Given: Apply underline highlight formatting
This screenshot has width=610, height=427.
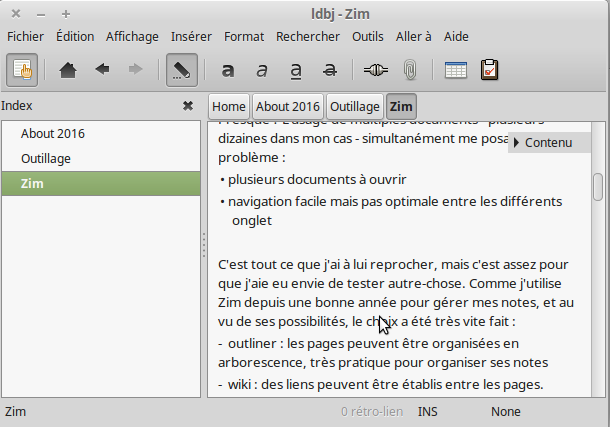Looking at the screenshot, I should 296,71.
